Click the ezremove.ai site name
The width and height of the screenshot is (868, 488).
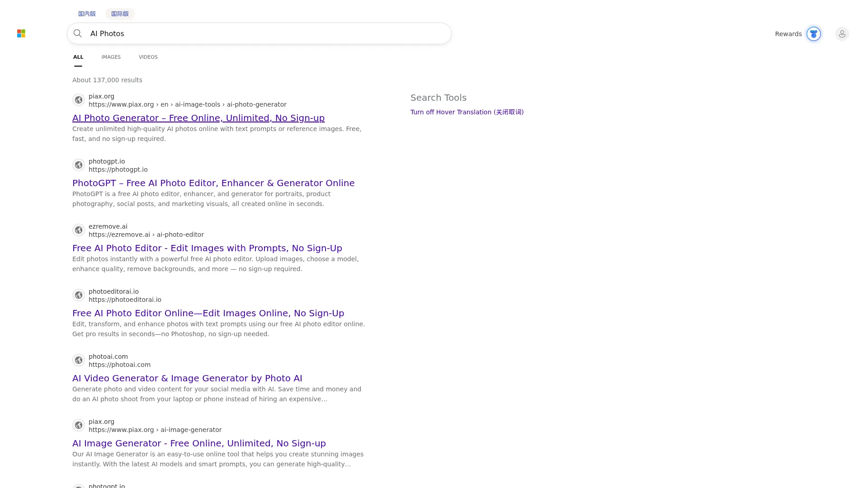(x=108, y=226)
